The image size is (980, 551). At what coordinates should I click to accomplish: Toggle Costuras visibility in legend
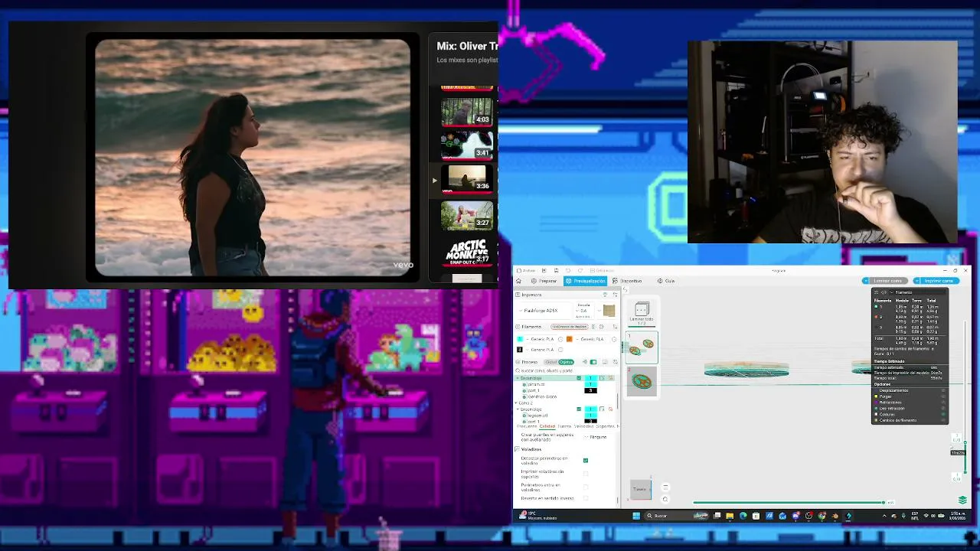pyautogui.click(x=942, y=414)
